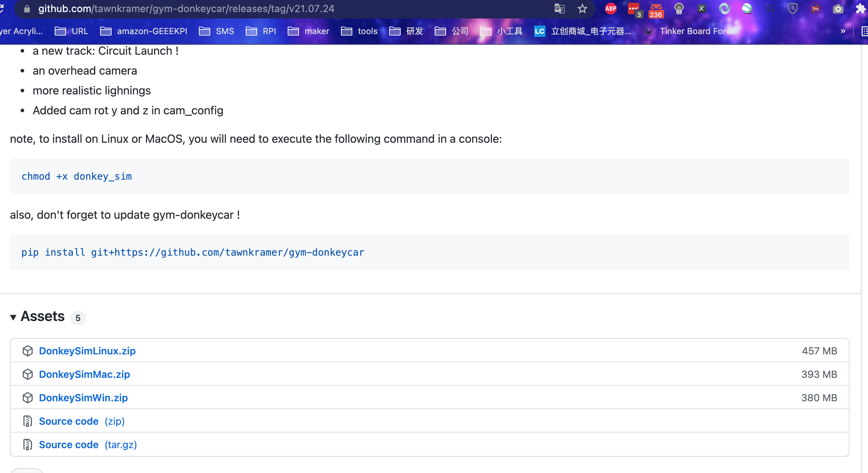Click the camera screenshot extension icon
The width and height of the screenshot is (868, 473).
point(838,9)
